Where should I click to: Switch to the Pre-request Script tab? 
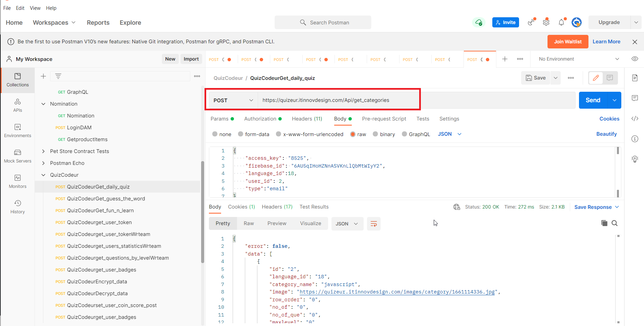[x=384, y=119]
